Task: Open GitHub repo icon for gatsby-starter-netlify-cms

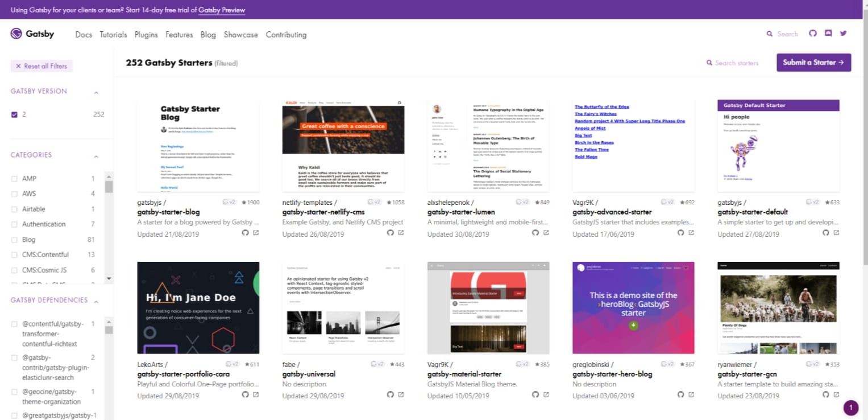Action: pyautogui.click(x=391, y=233)
